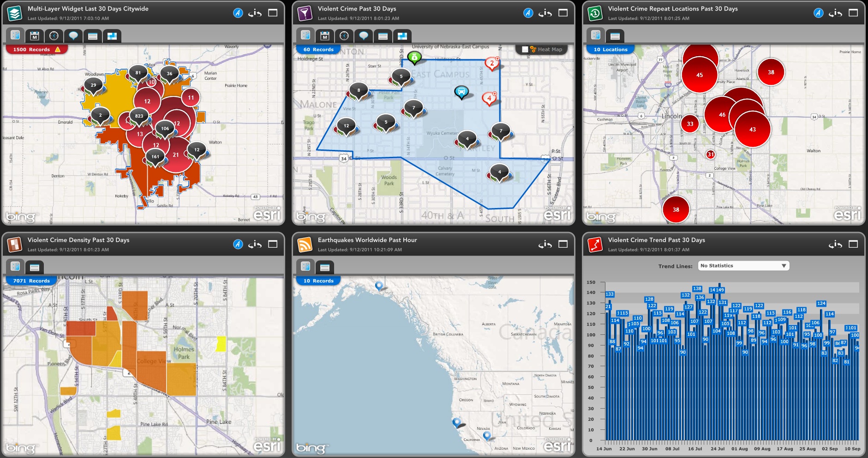Enable the Heat Map checkbox
The image size is (868, 458).
[x=525, y=49]
